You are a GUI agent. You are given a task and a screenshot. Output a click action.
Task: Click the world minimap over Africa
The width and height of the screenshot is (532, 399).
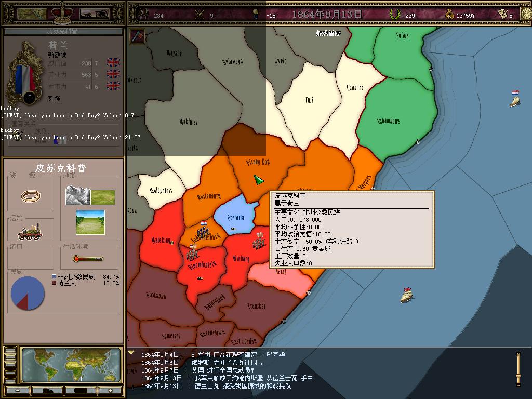point(72,365)
